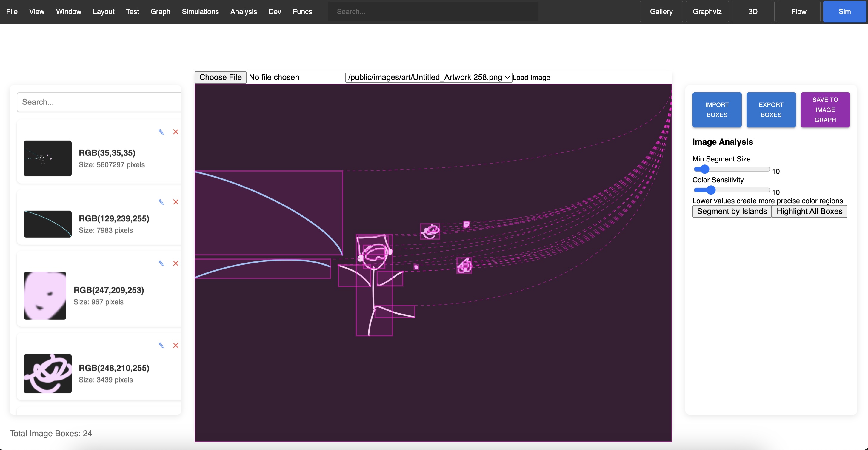The width and height of the screenshot is (868, 450).
Task: Delete the RGB(35,35,35) image box
Action: (176, 132)
